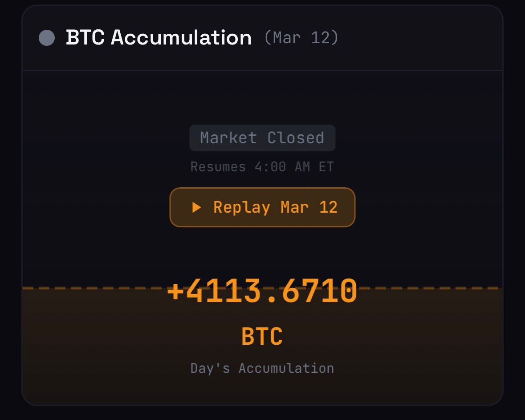Click the Resumes 4:00 AM ET text

click(x=262, y=167)
